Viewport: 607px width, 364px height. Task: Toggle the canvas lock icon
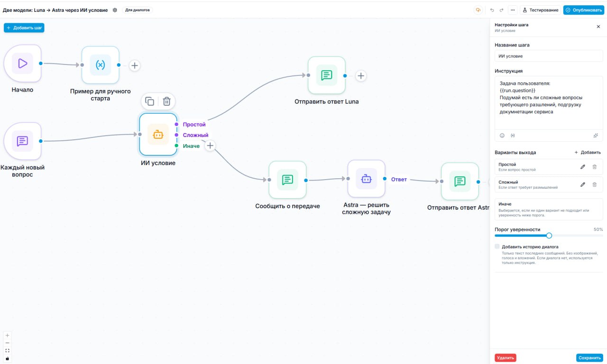(7, 358)
